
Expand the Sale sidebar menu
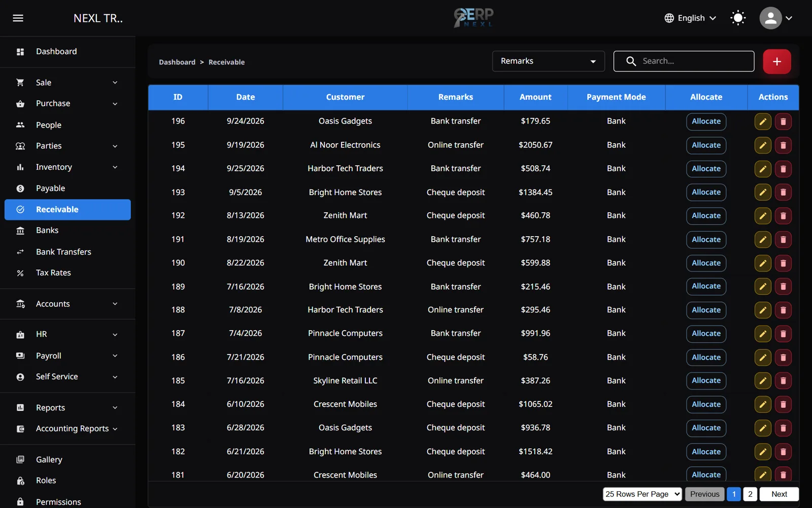pyautogui.click(x=67, y=82)
